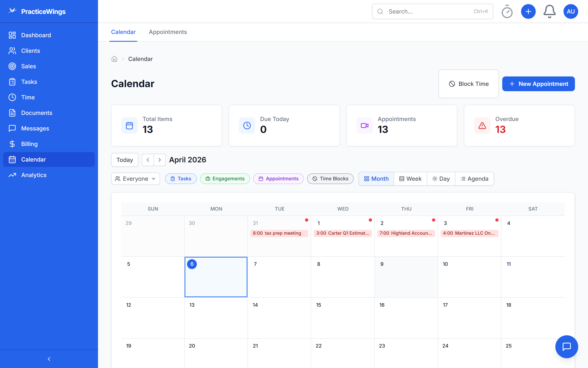Open the 4:00 Martinez LLC On... event
Screen dimensions: 588x368
click(469, 233)
